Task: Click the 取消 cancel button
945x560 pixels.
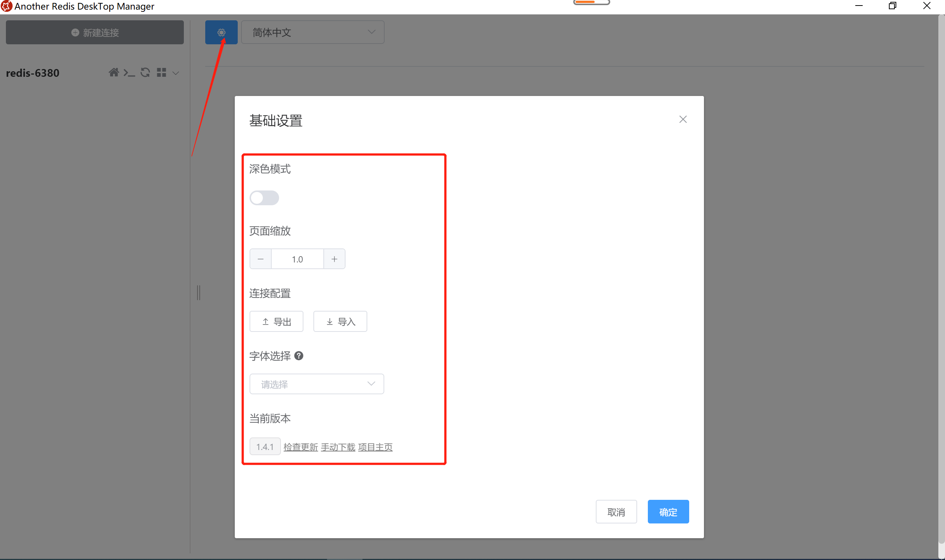Action: click(616, 512)
